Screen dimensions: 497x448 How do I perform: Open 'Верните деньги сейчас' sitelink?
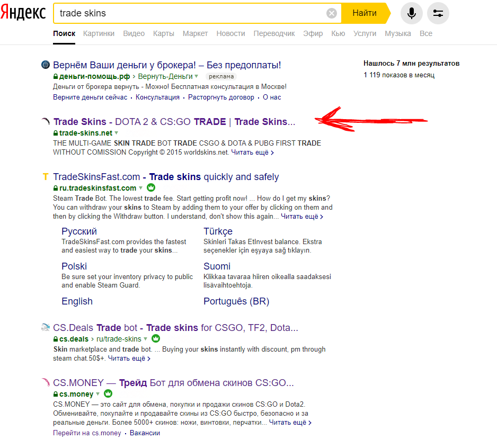[90, 97]
